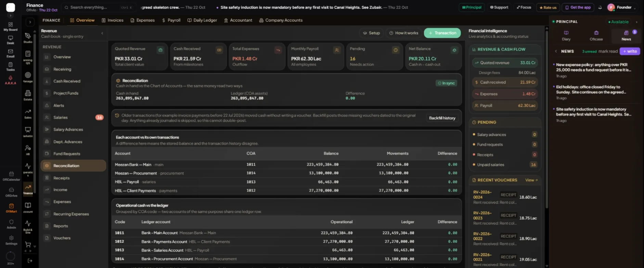644x268 pixels.
Task: Collapse the Principal panel with its chevron
Action: (x=636, y=22)
